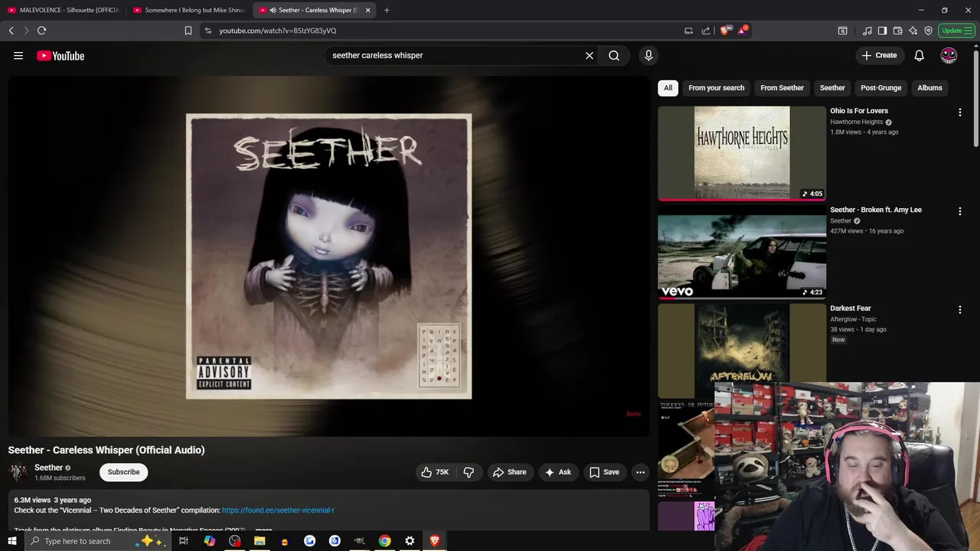The height and width of the screenshot is (551, 980).
Task: Run search with the magnifier button
Action: click(614, 55)
